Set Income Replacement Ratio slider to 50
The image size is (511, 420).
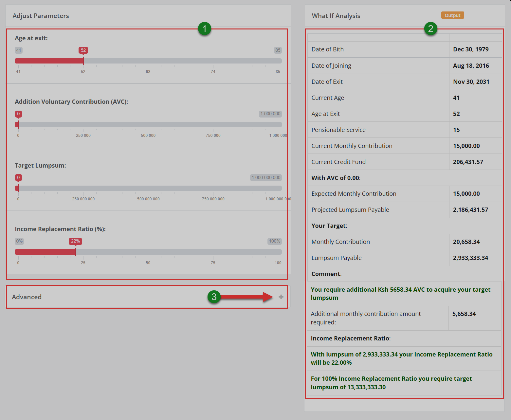[x=148, y=252]
